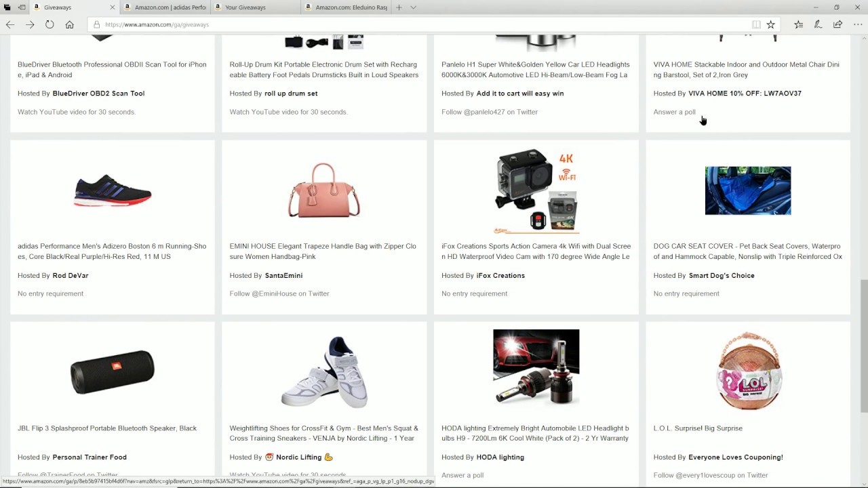Switch to the Your Giveaways tab
Image resolution: width=868 pixels, height=488 pixels.
point(256,7)
